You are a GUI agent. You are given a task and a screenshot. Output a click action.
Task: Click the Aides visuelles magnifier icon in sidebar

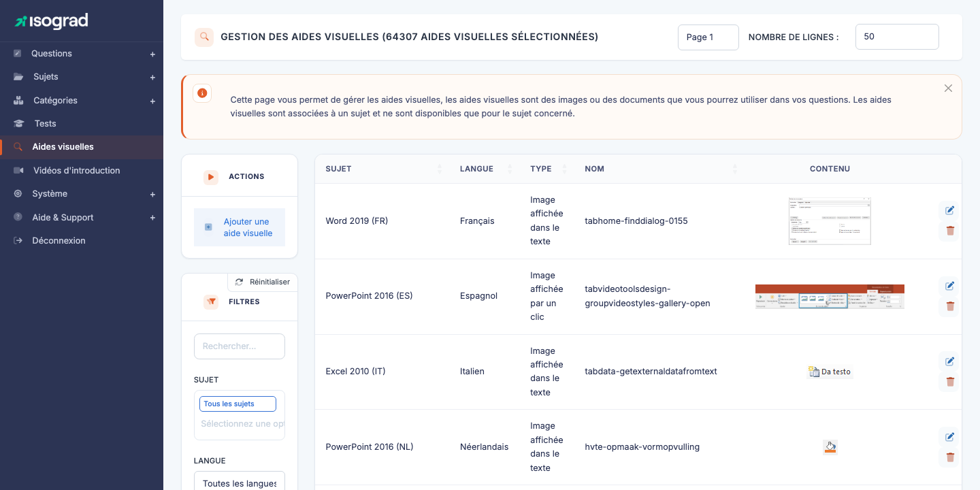(18, 146)
